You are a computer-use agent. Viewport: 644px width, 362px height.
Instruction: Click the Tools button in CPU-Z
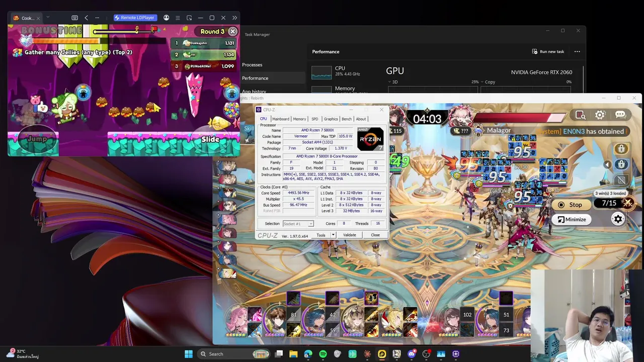321,235
